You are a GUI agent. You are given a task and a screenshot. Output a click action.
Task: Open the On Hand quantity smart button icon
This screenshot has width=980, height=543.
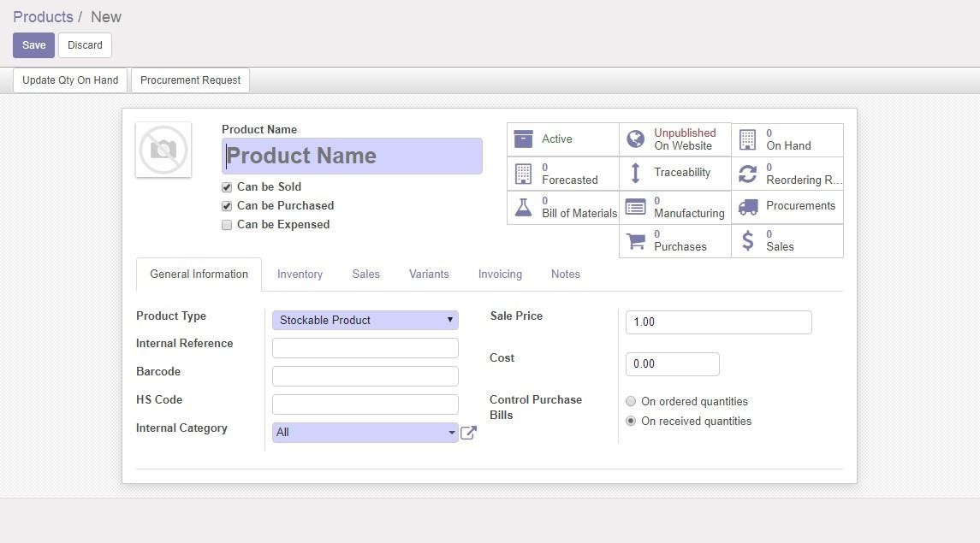(747, 139)
